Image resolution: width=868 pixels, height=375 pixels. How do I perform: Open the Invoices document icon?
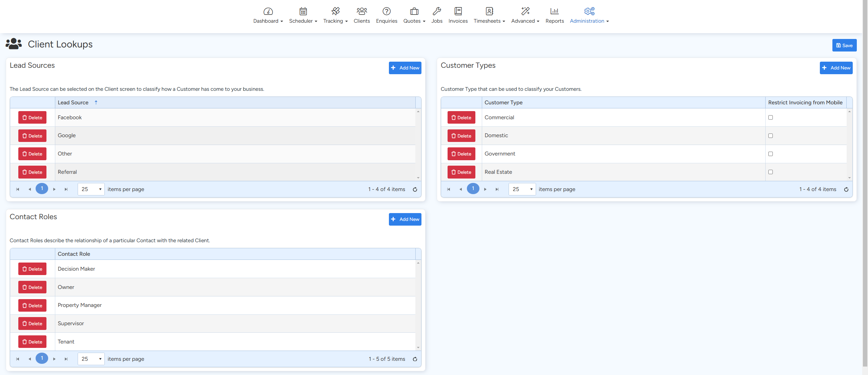458,12
